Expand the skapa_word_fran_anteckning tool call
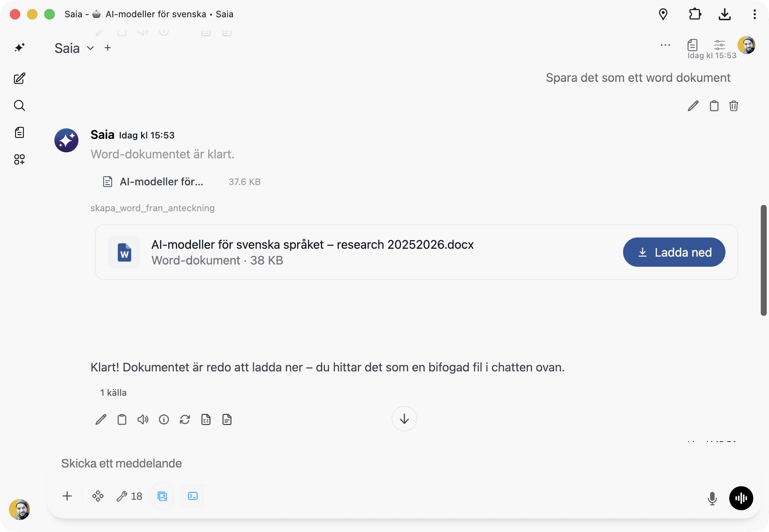769x532 pixels. click(152, 208)
